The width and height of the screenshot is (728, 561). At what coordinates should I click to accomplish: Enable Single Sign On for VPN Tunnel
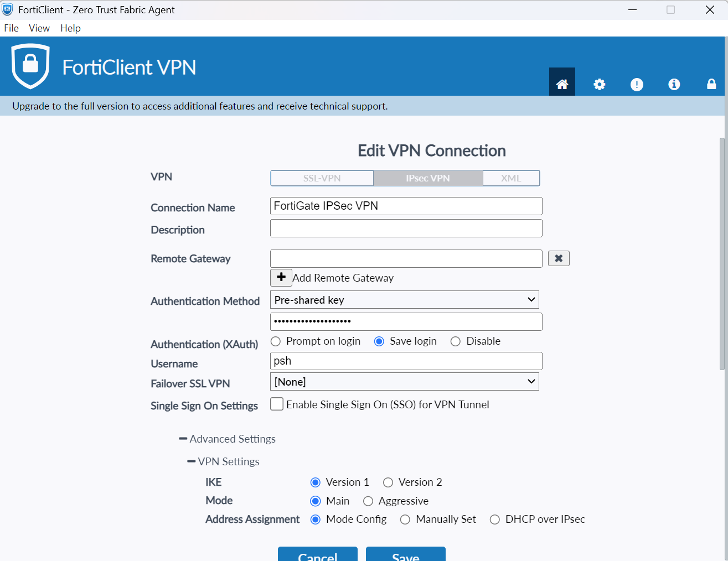point(277,404)
